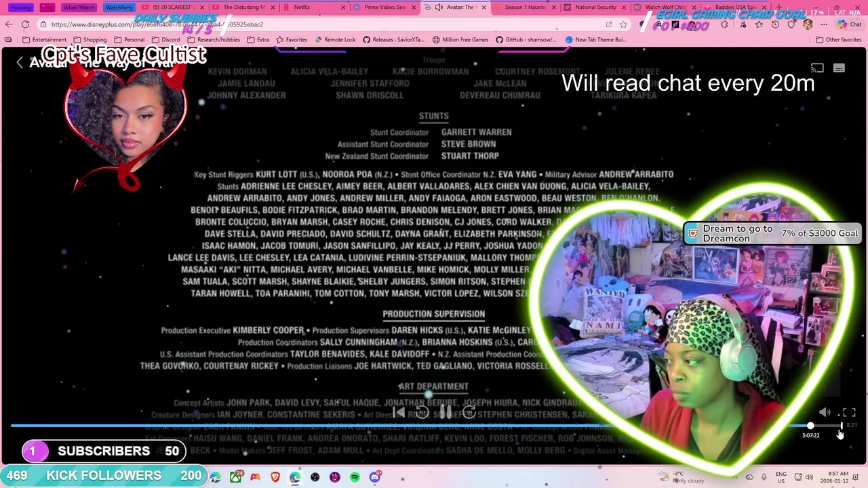Go back from the Disney+ player

(x=20, y=62)
